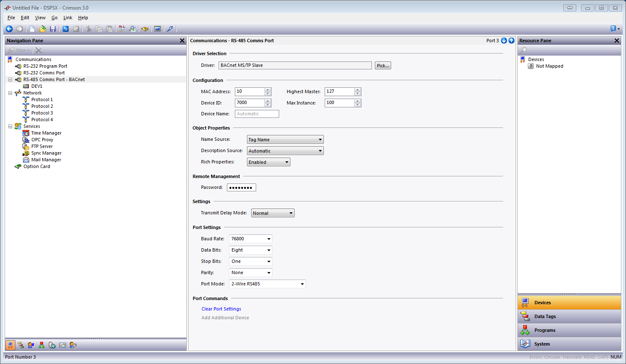Switch Resource Pane to Programs
This screenshot has width=626, height=364.
coord(569,330)
